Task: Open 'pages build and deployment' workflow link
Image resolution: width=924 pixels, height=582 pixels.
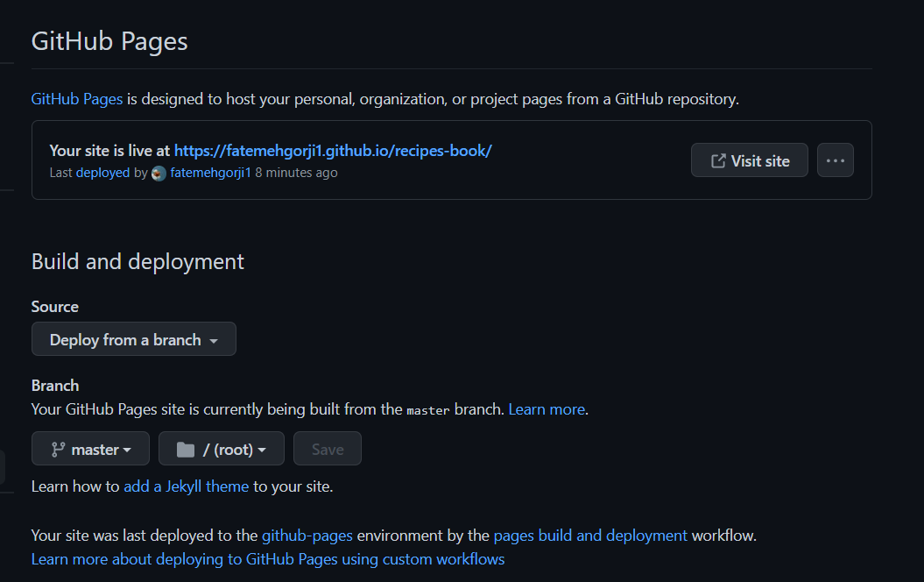Action: [590, 535]
